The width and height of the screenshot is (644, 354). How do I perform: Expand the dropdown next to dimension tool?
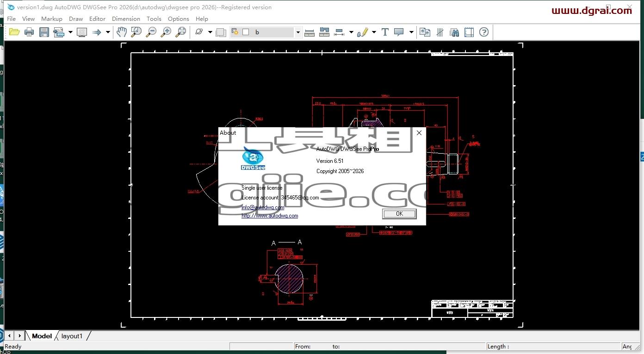pos(351,32)
